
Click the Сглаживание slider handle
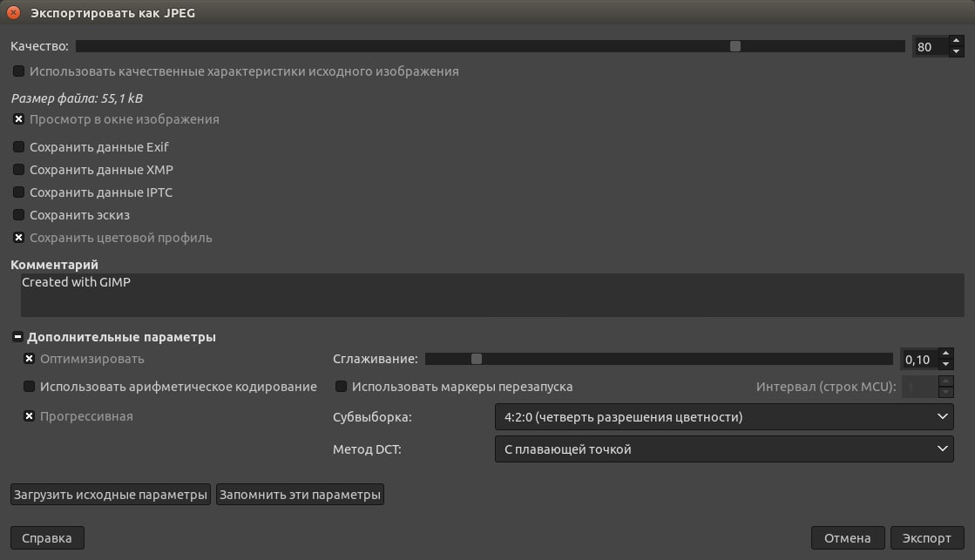476,359
